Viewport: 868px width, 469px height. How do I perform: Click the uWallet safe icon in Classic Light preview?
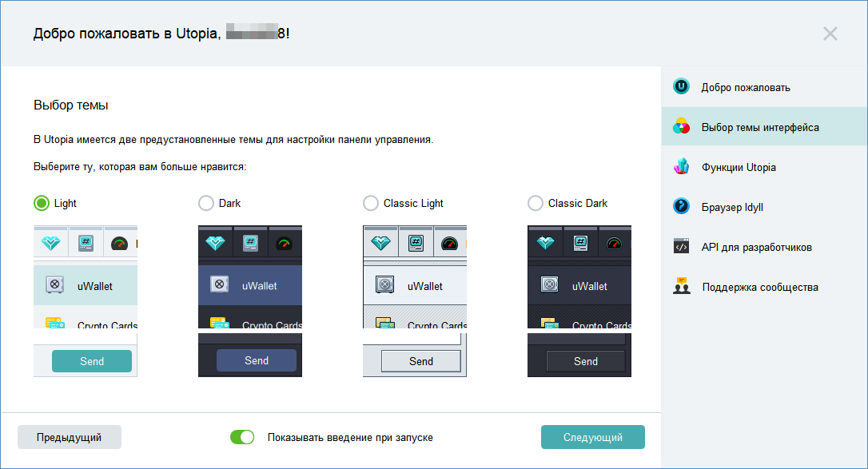(384, 284)
